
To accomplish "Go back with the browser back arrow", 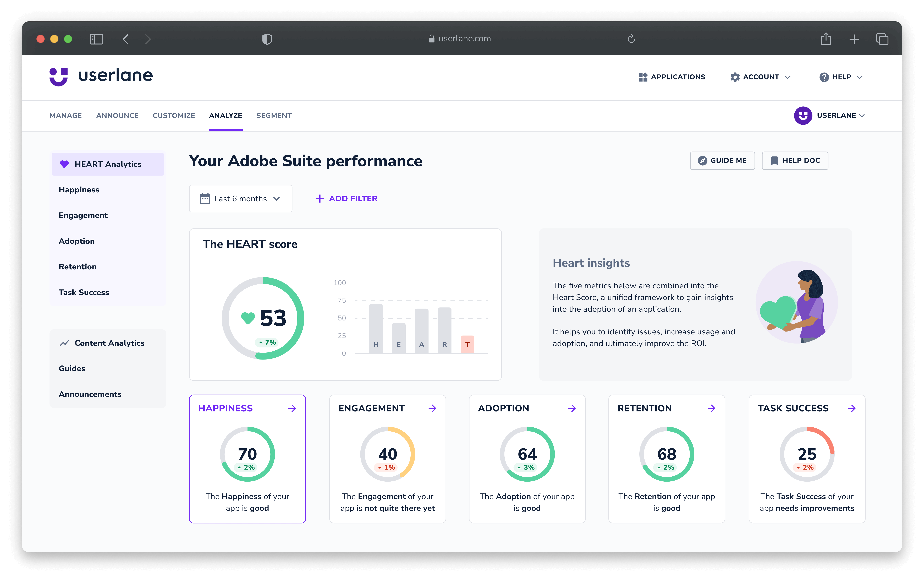I will (125, 39).
